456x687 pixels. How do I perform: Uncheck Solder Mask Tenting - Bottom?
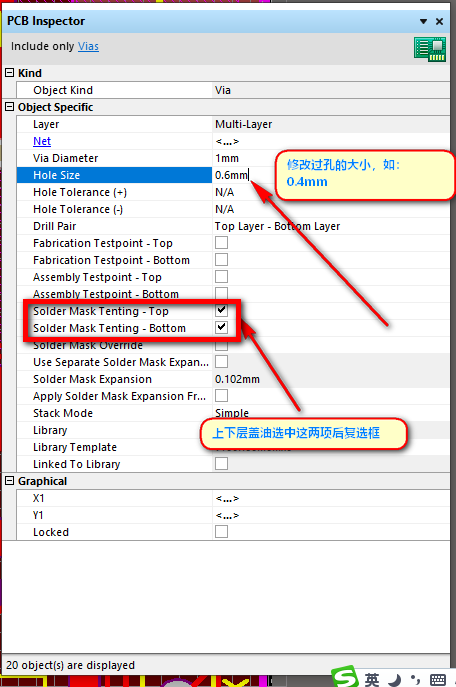(x=222, y=327)
